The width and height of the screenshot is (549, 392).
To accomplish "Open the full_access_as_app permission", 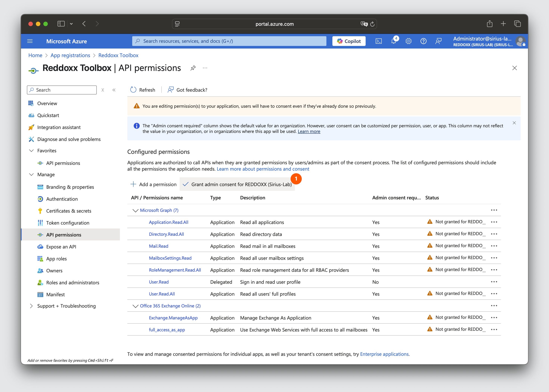I will 167,330.
